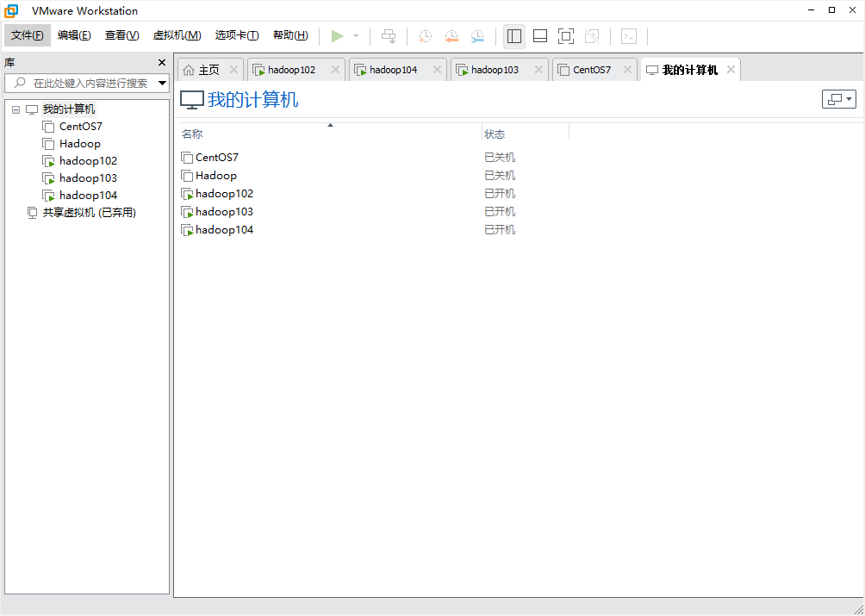Image resolution: width=865 pixels, height=616 pixels.
Task: Close the 主页 tab
Action: pos(233,70)
